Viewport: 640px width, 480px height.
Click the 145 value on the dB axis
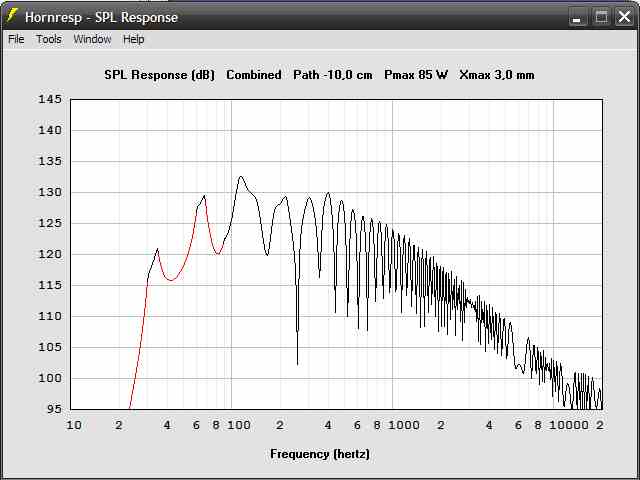point(50,99)
